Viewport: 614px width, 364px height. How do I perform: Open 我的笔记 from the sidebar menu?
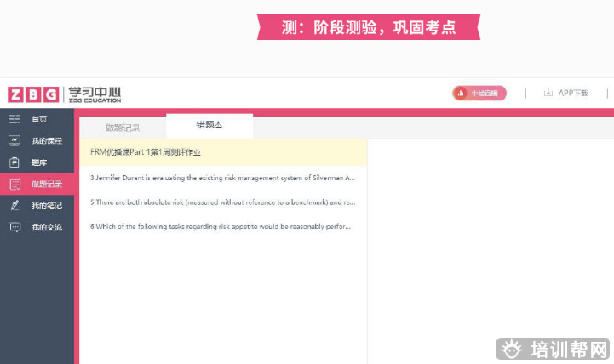(x=47, y=206)
